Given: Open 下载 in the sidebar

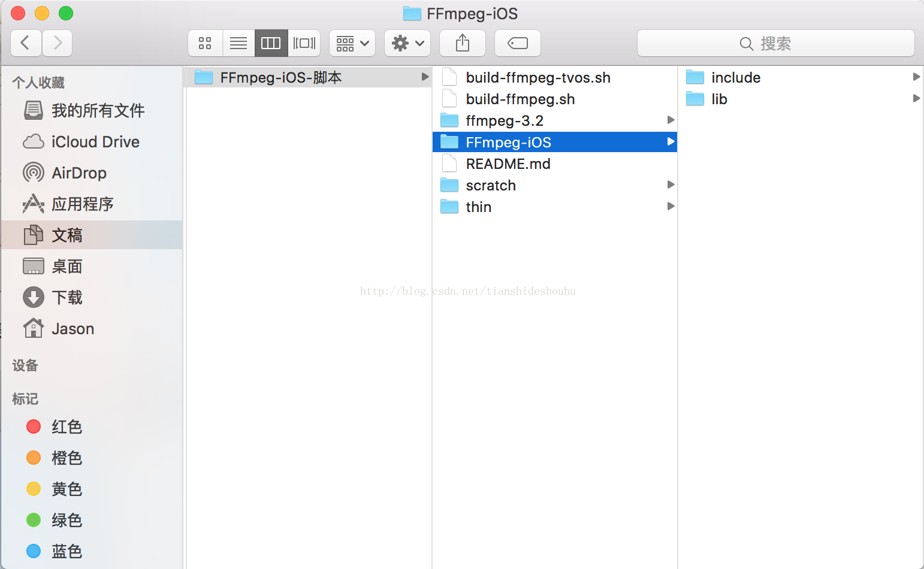Looking at the screenshot, I should point(92,297).
